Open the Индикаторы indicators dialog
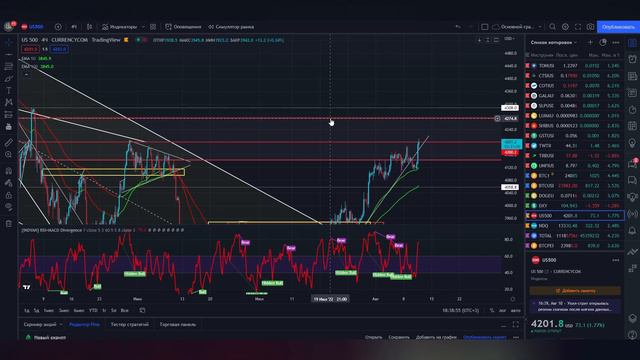640x360 pixels. pyautogui.click(x=120, y=27)
